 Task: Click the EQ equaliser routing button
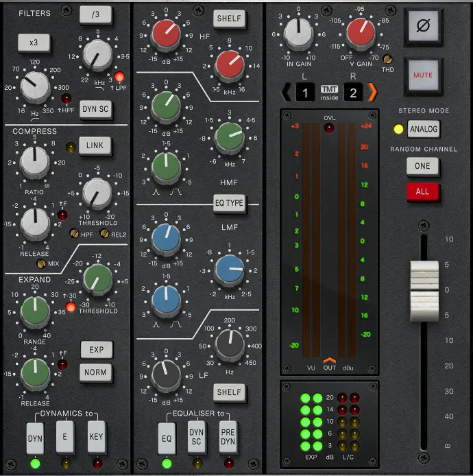coord(167,438)
